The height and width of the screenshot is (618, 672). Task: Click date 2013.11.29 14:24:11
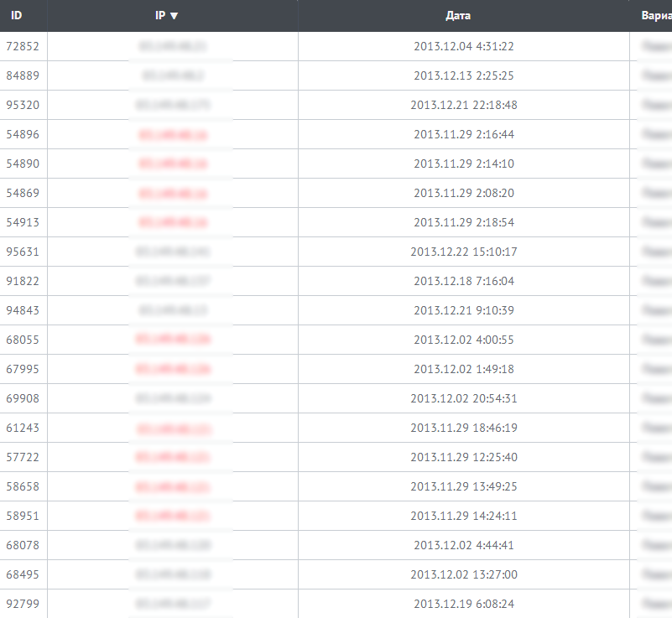click(464, 516)
